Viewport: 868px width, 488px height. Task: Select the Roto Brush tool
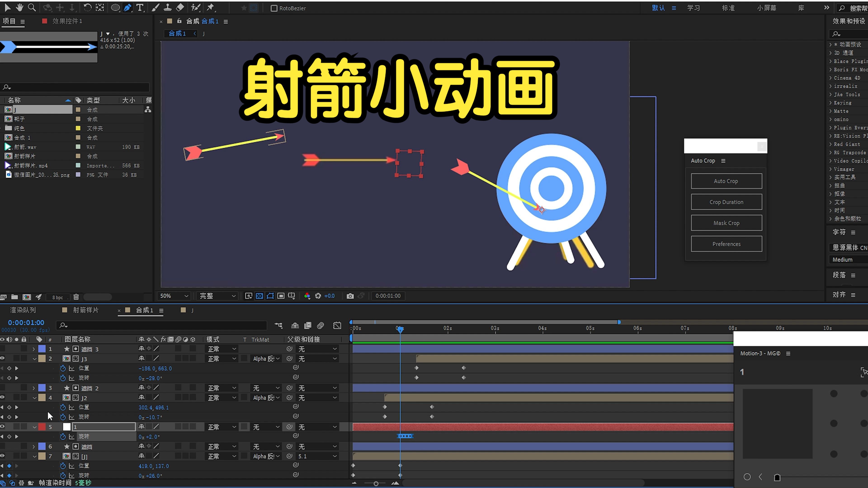pos(196,7)
